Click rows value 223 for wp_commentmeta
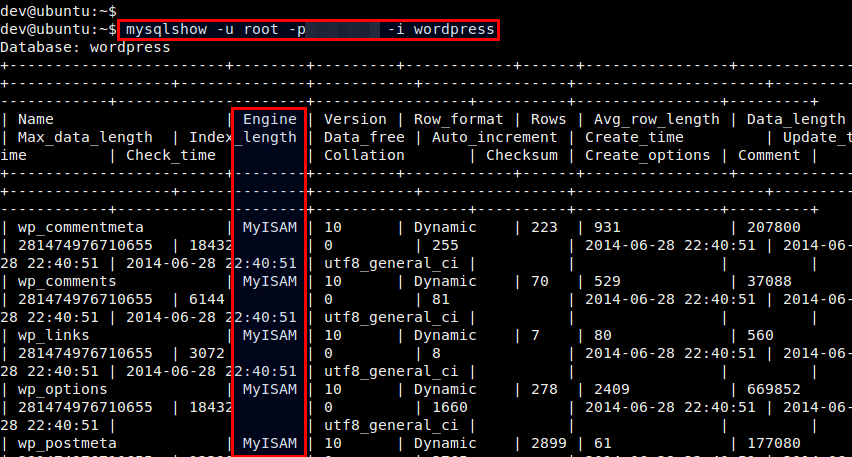Viewport: 852px width, 457px height. tap(544, 227)
